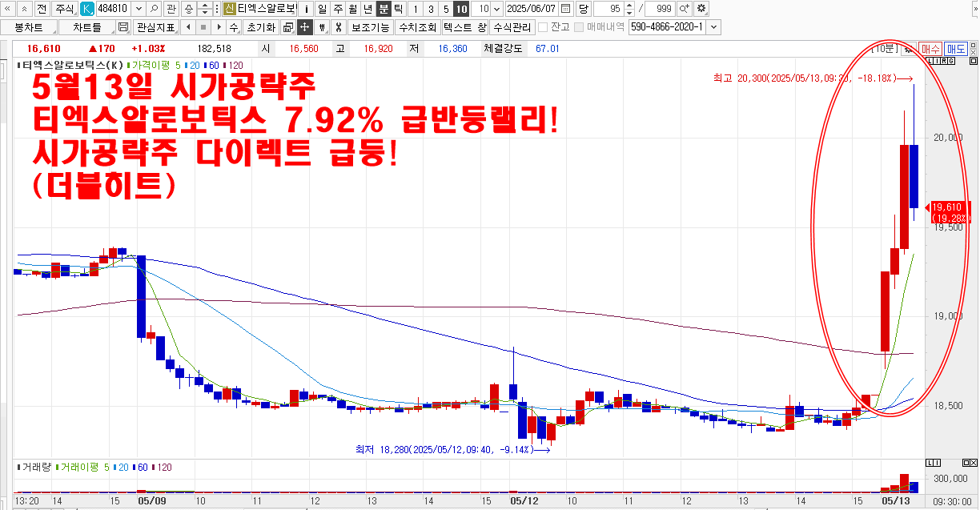
Task: Click the 신 badge beside stock name
Action: point(230,9)
